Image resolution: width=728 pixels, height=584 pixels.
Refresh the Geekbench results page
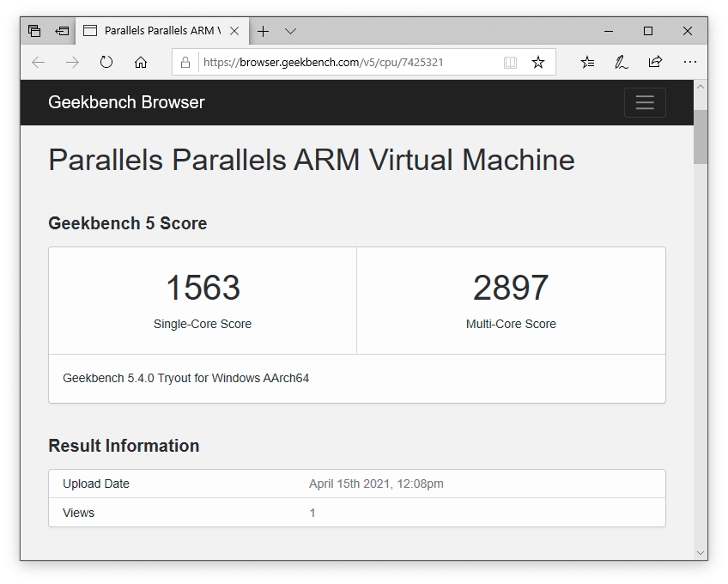click(x=106, y=62)
